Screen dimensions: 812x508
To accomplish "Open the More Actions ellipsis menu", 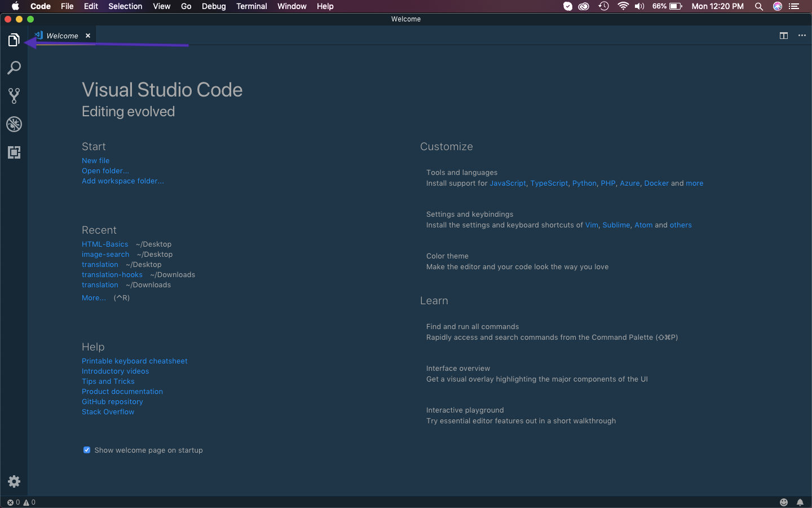I will point(802,36).
